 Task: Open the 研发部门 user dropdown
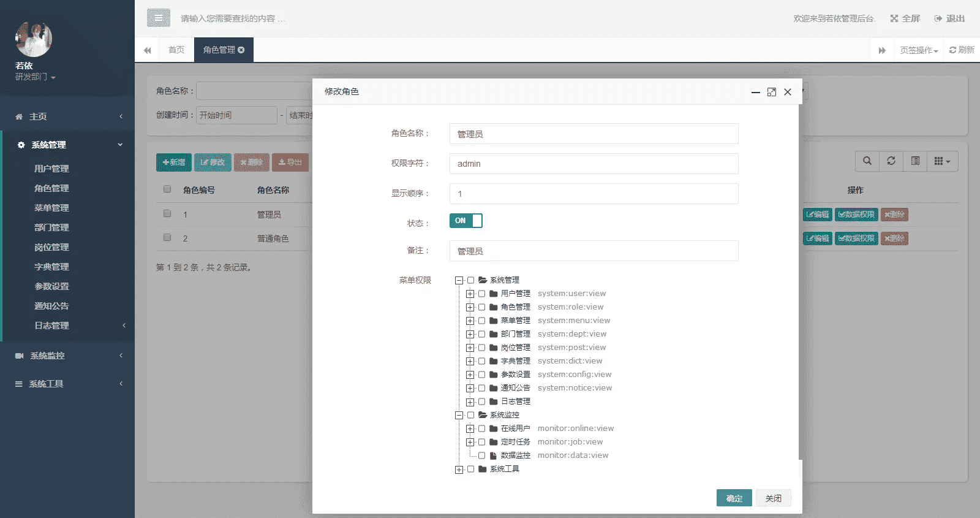pos(36,77)
